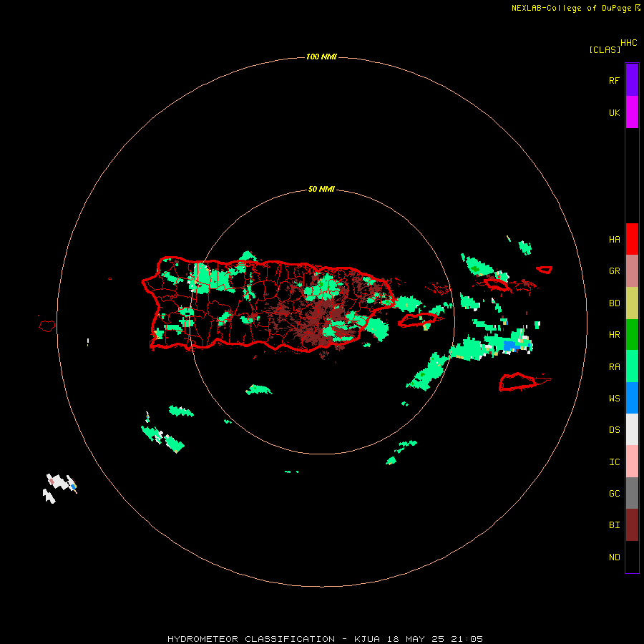Click the BD legend label

(614, 303)
